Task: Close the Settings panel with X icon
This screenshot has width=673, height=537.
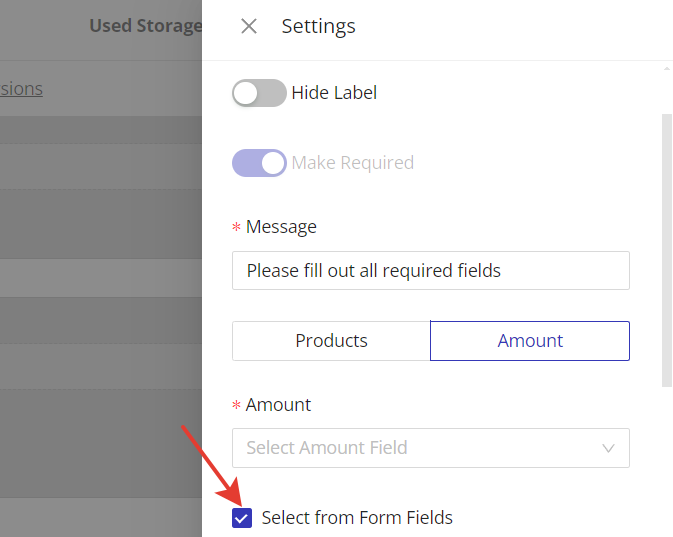Action: pos(249,26)
